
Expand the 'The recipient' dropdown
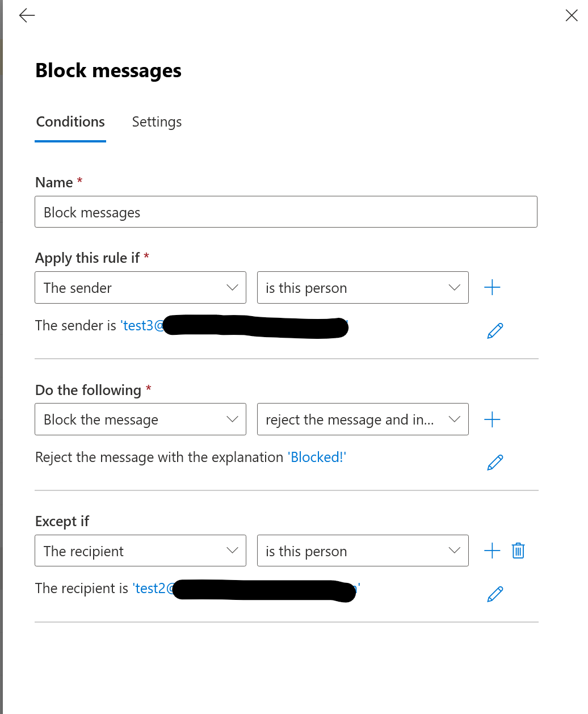click(140, 551)
